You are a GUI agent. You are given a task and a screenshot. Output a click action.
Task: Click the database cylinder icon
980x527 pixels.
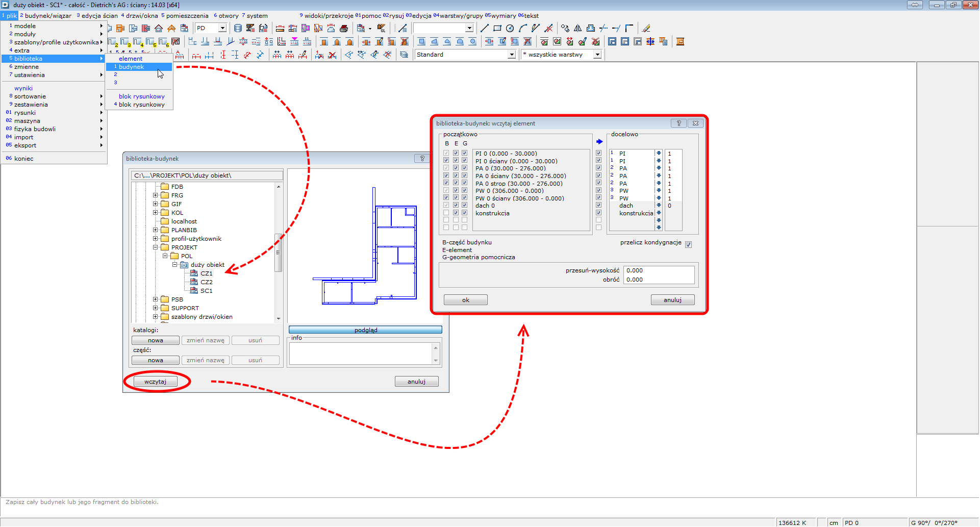coord(238,29)
